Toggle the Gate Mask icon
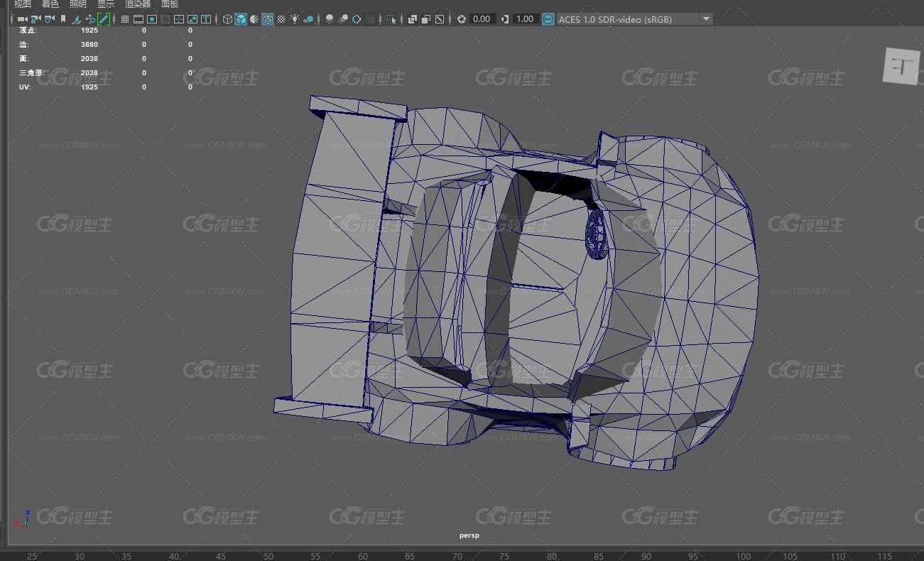Viewport: 924px width, 561px height. [165, 19]
